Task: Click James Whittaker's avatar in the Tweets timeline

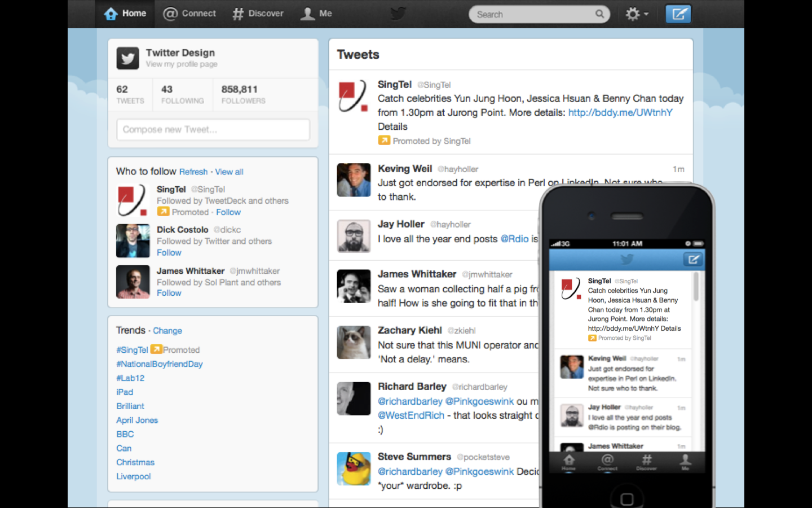Action: tap(354, 286)
